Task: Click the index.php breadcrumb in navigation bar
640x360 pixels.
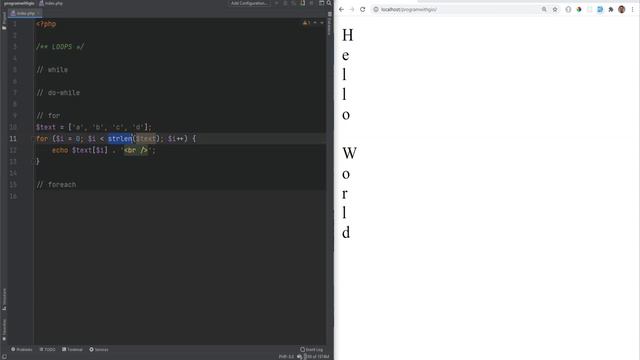Action: (x=51, y=3)
